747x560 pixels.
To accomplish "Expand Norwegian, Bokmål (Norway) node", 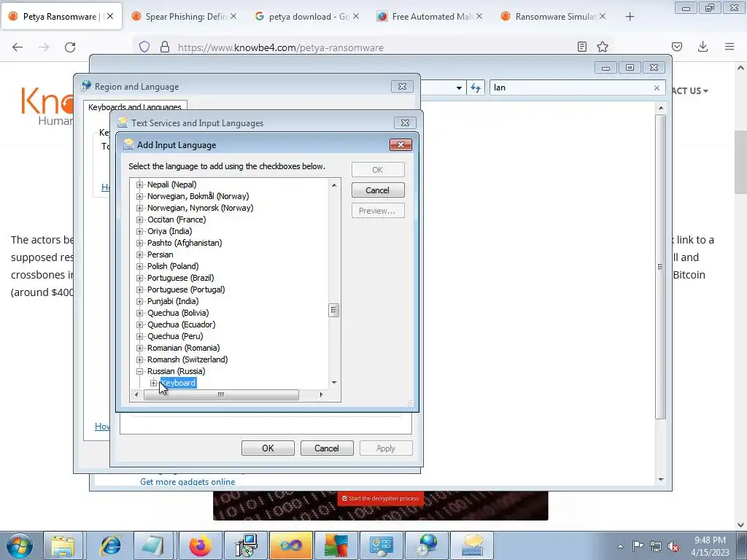I will coord(139,196).
